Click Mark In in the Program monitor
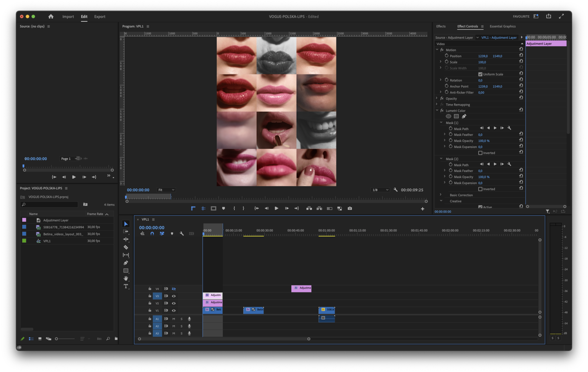Screen dimensions: 588x372 [234, 208]
